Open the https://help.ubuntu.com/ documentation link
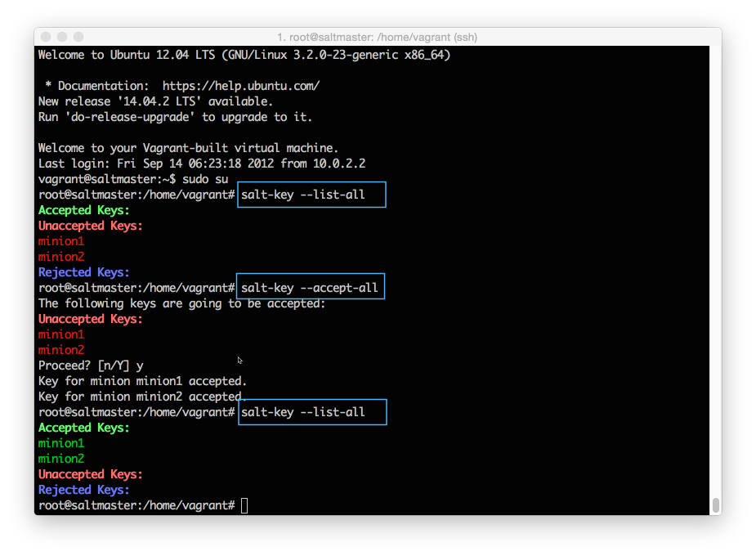Viewport: 756px width, 556px height. (x=240, y=86)
